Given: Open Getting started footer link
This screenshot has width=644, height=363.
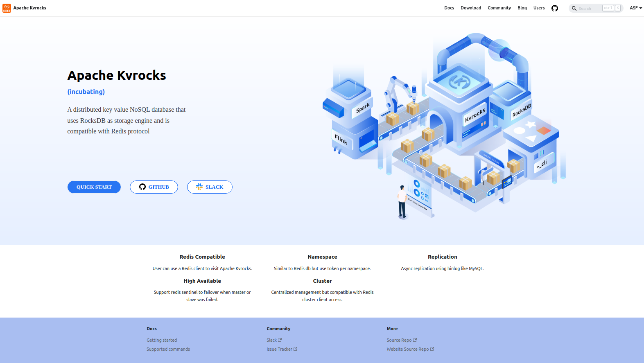Looking at the screenshot, I should (x=162, y=340).
